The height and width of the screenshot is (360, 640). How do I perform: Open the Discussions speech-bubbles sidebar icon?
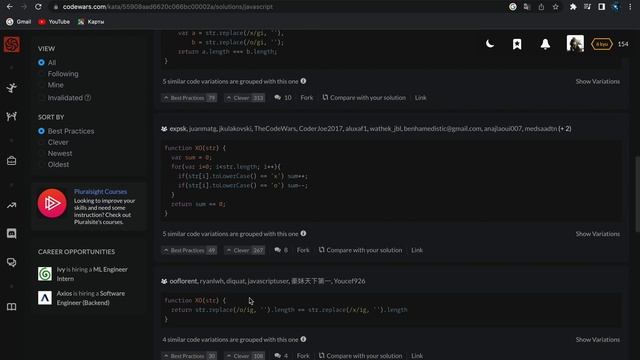pos(11,262)
